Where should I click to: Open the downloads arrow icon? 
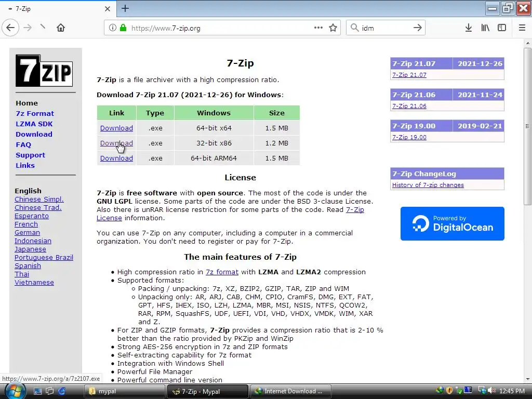click(x=469, y=28)
